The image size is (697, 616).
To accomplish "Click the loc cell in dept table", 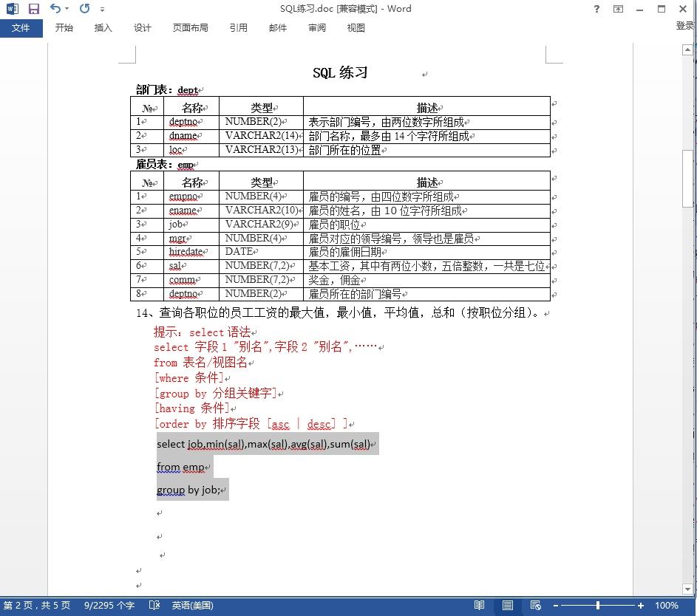I will [191, 150].
